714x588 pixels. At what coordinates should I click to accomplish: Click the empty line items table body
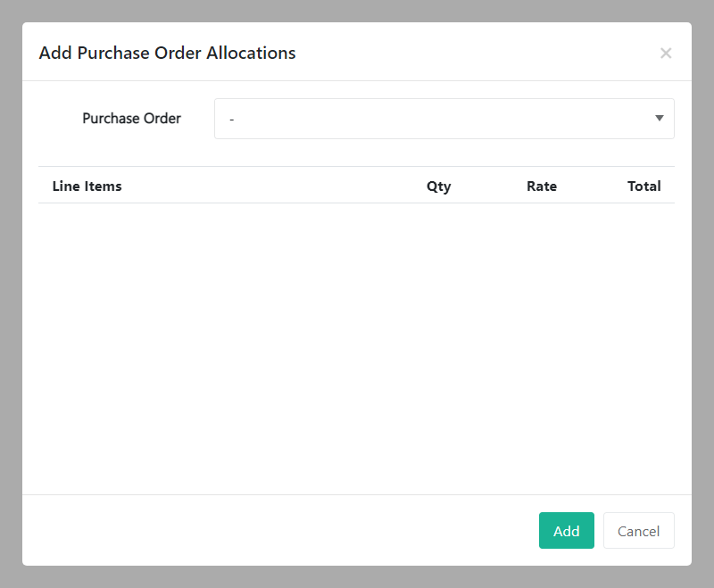(356, 348)
